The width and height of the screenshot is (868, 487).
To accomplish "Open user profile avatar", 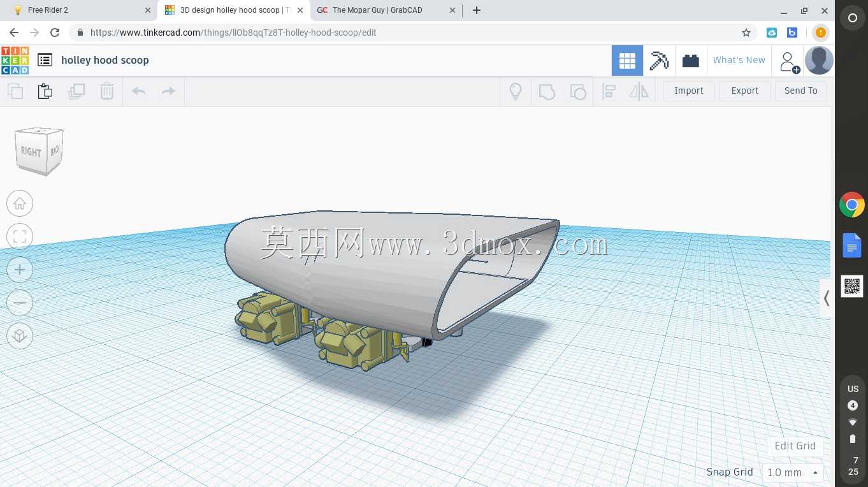I will pos(819,61).
